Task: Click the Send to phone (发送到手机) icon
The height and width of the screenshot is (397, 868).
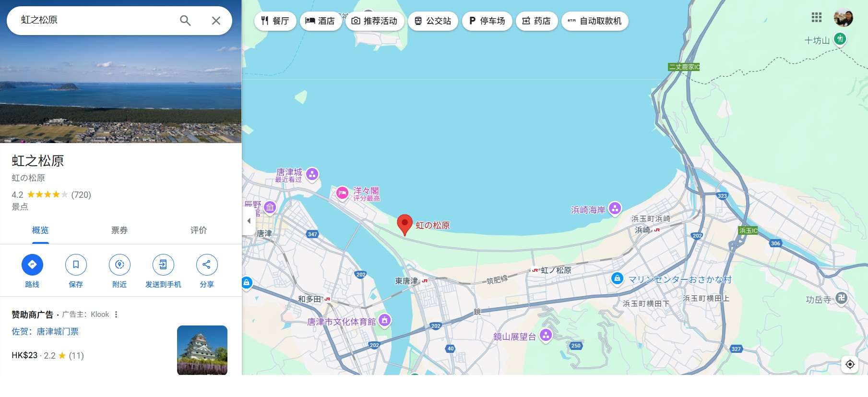Action: [163, 265]
